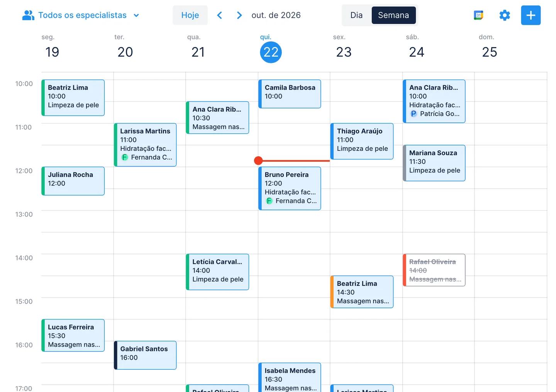Open Isabela Mendes 16:30 appointment
The image size is (556, 392).
tap(290, 377)
